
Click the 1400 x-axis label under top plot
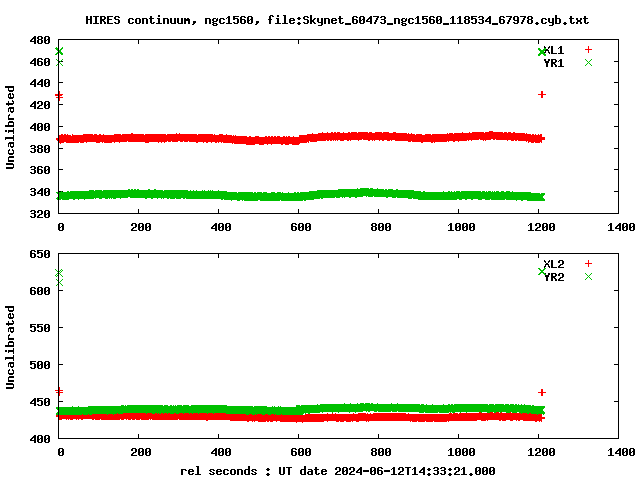(x=621, y=227)
